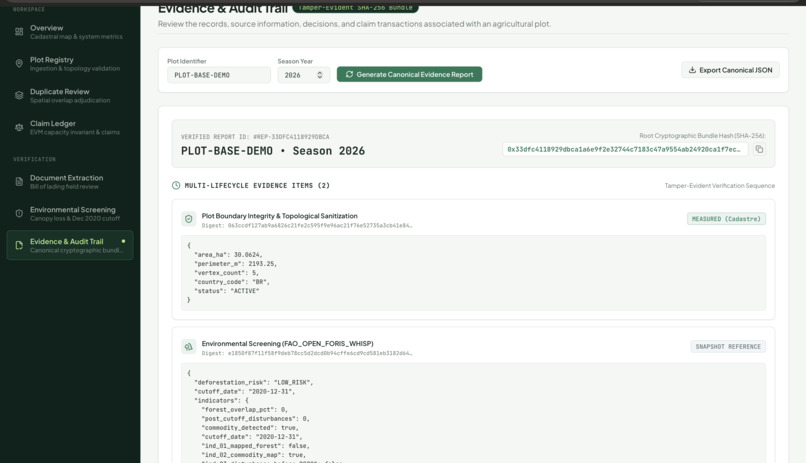Image resolution: width=806 pixels, height=463 pixels.
Task: Click the Environmental Screening shield icon
Action: pyautogui.click(x=19, y=214)
